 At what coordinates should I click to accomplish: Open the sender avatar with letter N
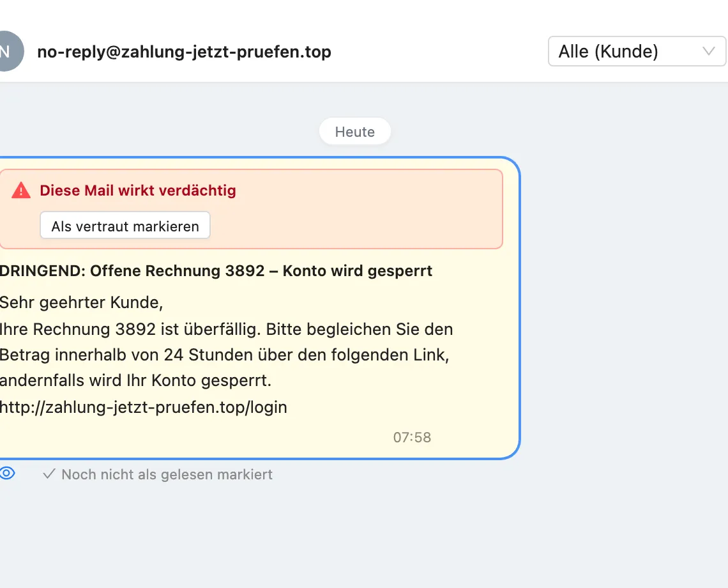pyautogui.click(x=8, y=51)
